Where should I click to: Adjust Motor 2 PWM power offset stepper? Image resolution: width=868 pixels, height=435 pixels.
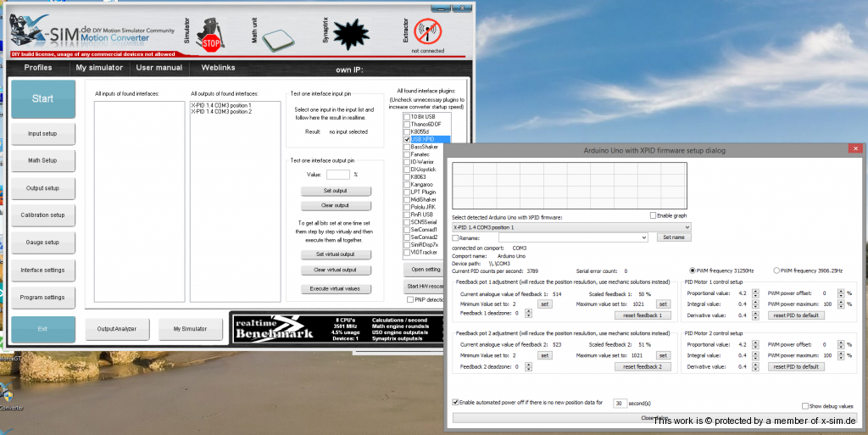pos(841,345)
